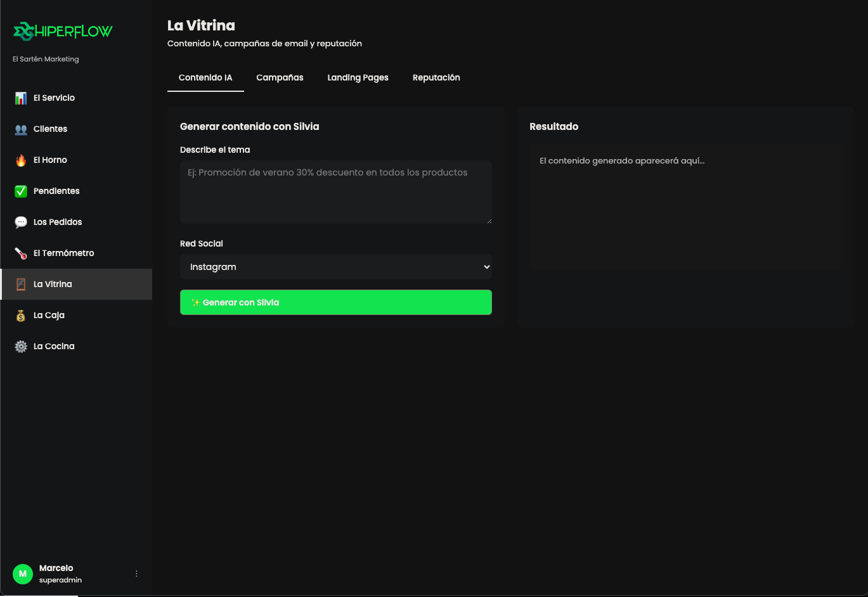
Task: Open El Termómetro in the sidebar
Action: click(76, 254)
